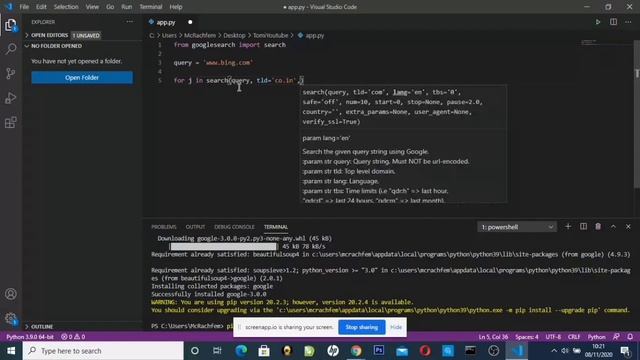
Task: Switch to the Output panel tab
Action: tap(195, 227)
